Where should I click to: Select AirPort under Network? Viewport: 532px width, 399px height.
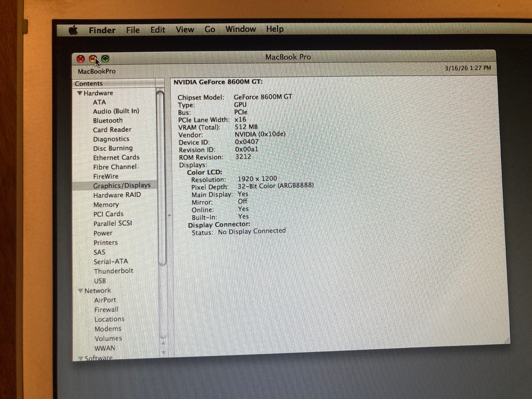pos(105,300)
